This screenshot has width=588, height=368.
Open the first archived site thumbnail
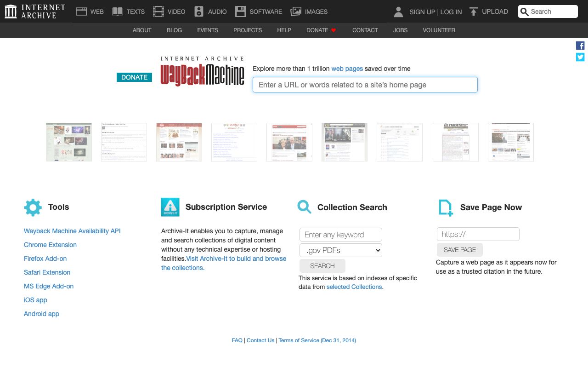point(69,142)
